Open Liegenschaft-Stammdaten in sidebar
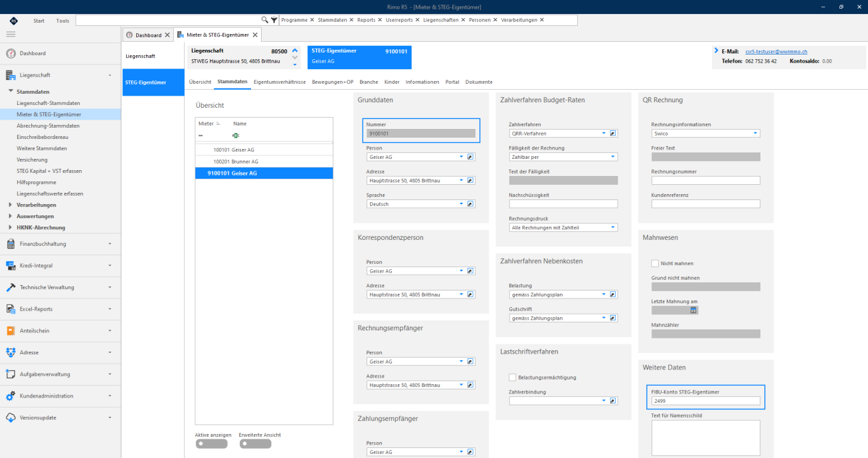 (48, 103)
